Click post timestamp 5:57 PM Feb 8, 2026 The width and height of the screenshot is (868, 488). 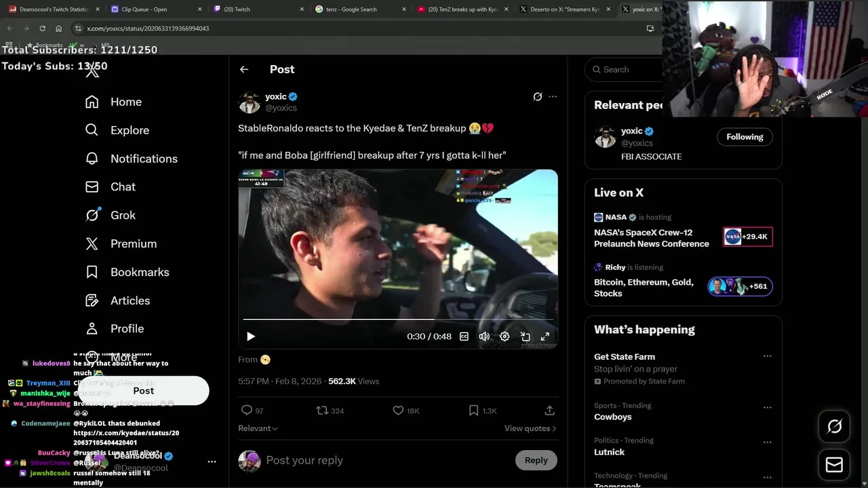pyautogui.click(x=279, y=381)
